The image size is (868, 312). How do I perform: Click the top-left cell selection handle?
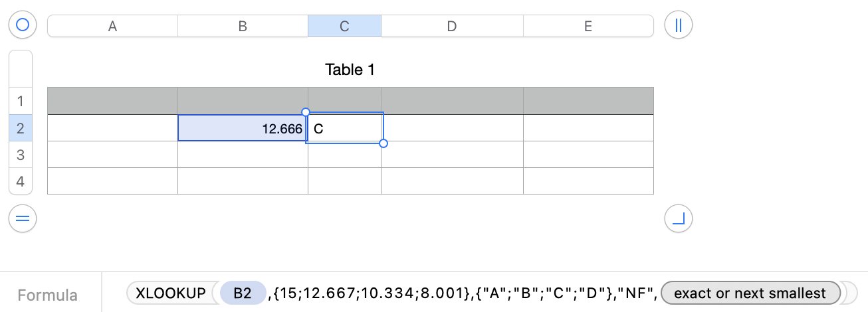[306, 112]
